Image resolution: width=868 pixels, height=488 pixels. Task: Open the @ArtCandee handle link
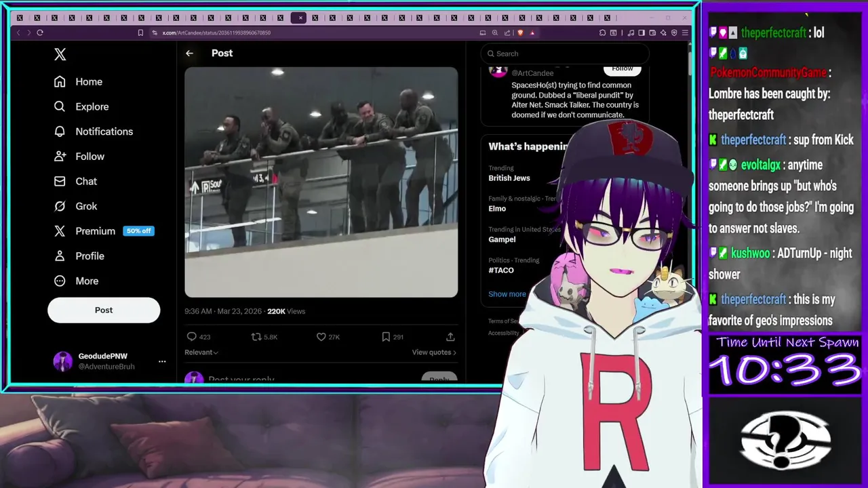click(x=532, y=73)
